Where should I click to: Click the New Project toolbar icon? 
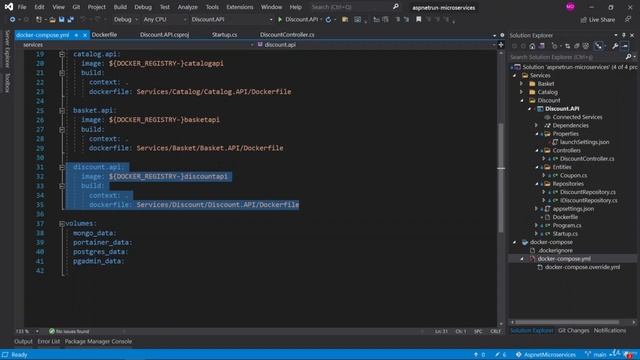[x=38, y=19]
